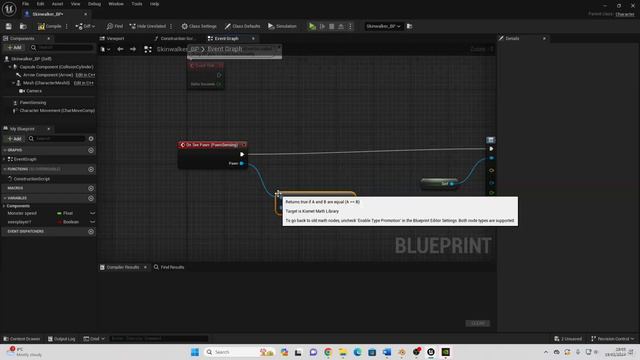640x360 pixels.
Task: Click the Find button in toolbar
Action: (115, 26)
